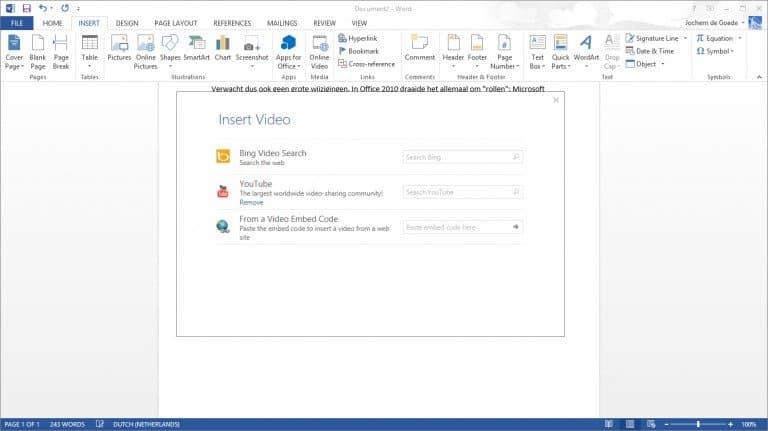Insert a Page Break
The width and height of the screenshot is (768, 431).
[x=61, y=52]
